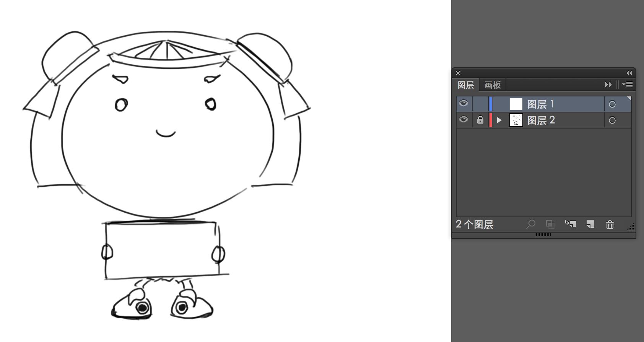This screenshot has height=342, width=644.
Task: Show hidden panel tabs via the double chevron
Action: 608,85
